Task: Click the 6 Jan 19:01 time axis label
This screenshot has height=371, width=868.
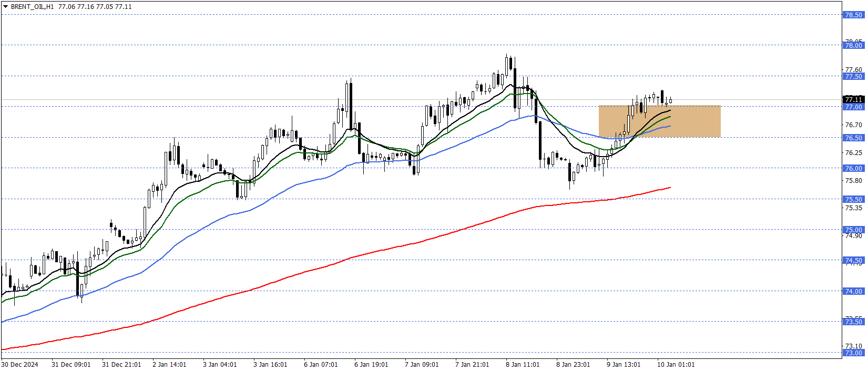Action: click(x=371, y=364)
